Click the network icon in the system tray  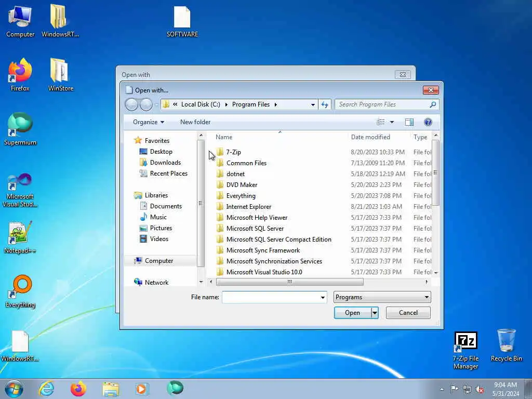point(467,390)
